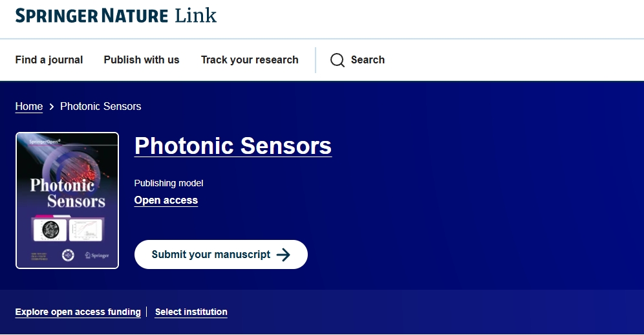Open the Find a journal menu
Viewport: 644px width, 335px height.
tap(49, 60)
